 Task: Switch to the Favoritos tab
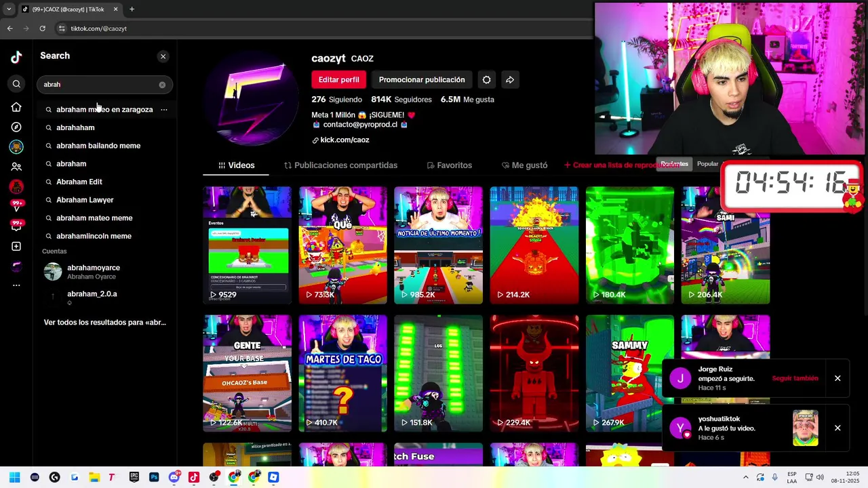(x=449, y=165)
